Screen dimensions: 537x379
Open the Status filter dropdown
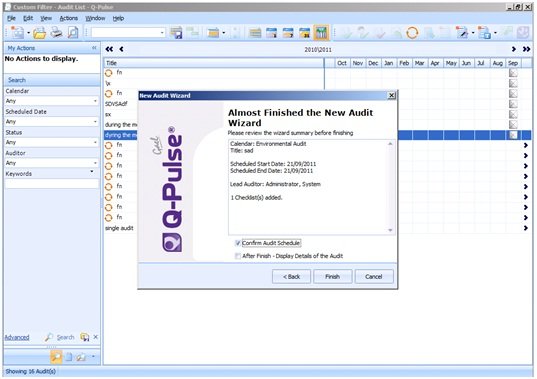pos(95,142)
